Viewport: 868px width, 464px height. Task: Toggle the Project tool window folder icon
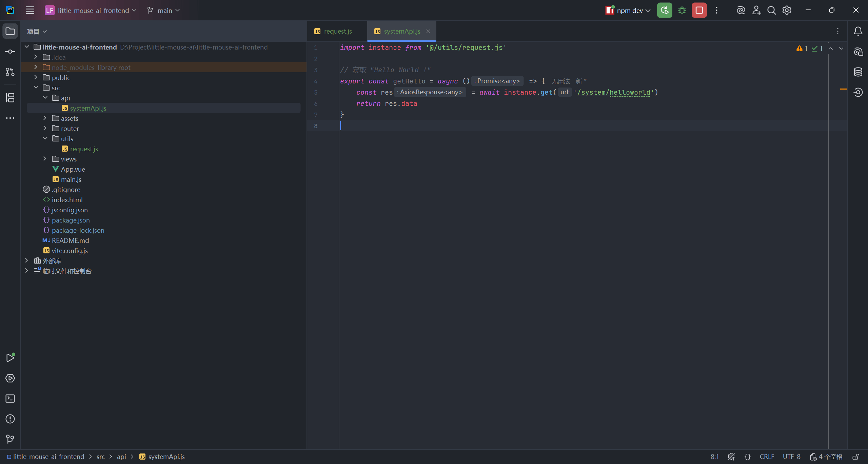tap(10, 31)
